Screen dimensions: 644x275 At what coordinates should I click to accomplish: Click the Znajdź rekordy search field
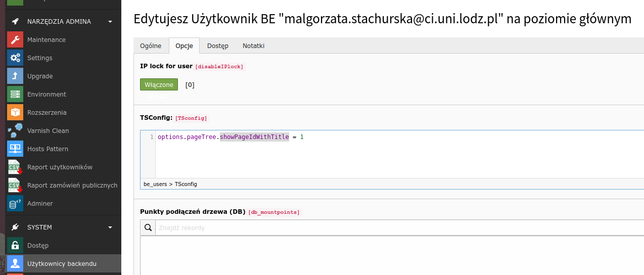(x=394, y=228)
